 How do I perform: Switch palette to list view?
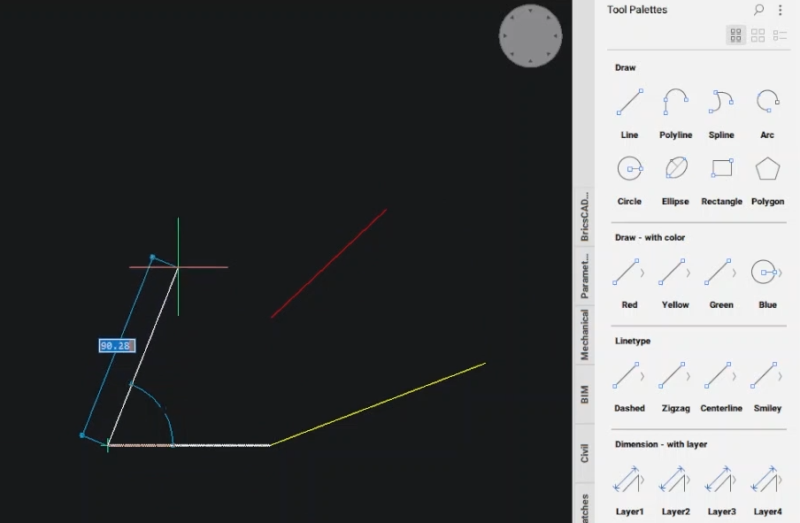780,35
